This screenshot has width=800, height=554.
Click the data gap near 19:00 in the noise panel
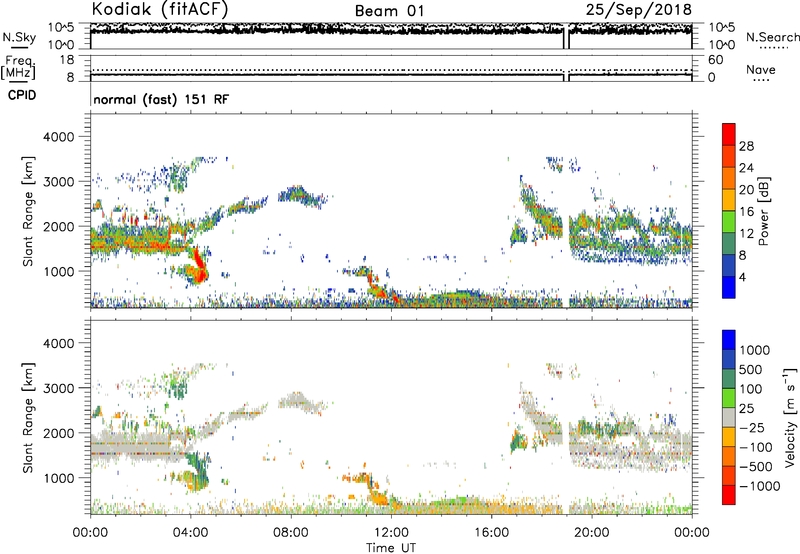(566, 37)
